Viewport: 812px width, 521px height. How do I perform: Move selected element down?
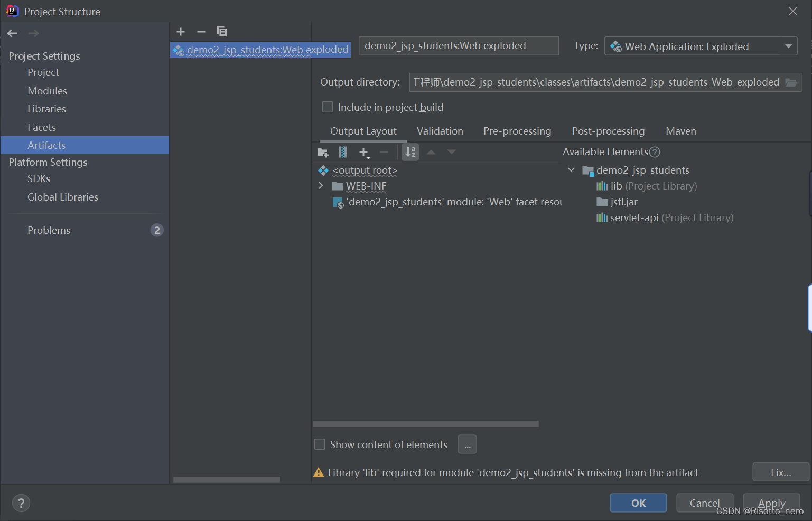pyautogui.click(x=452, y=152)
